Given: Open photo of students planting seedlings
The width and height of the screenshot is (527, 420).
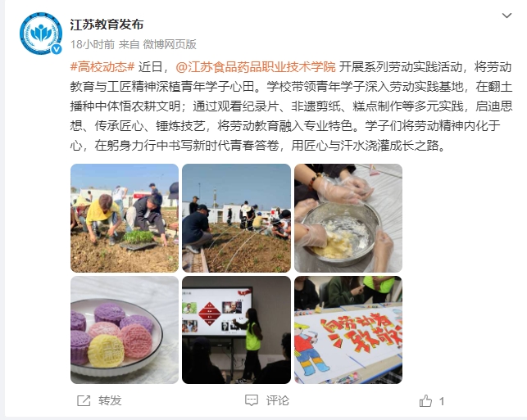Looking at the screenshot, I should point(125,218).
